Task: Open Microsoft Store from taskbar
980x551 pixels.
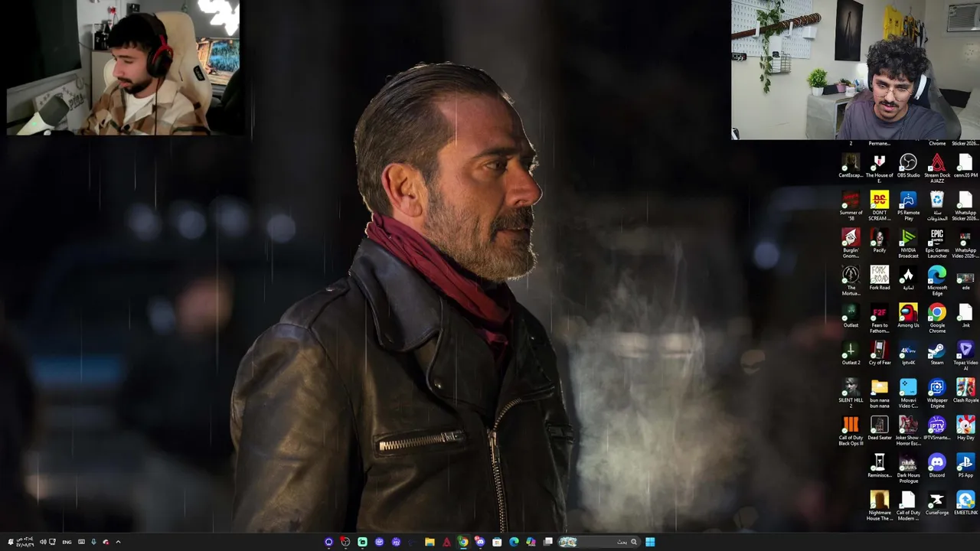Action: tap(497, 542)
